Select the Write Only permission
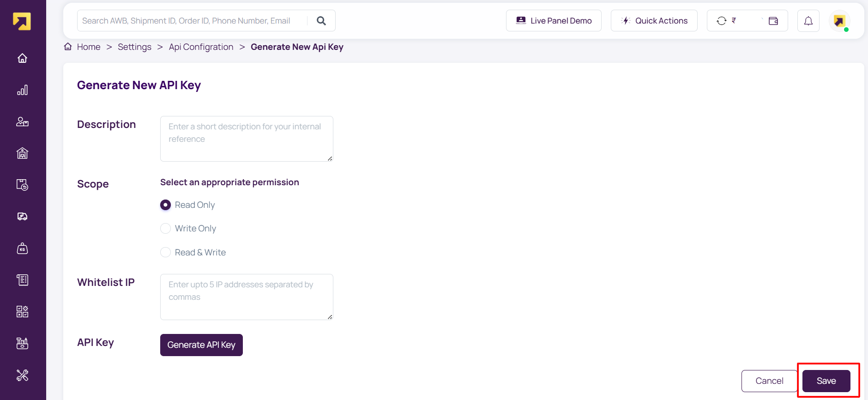The height and width of the screenshot is (400, 868). pyautogui.click(x=165, y=229)
